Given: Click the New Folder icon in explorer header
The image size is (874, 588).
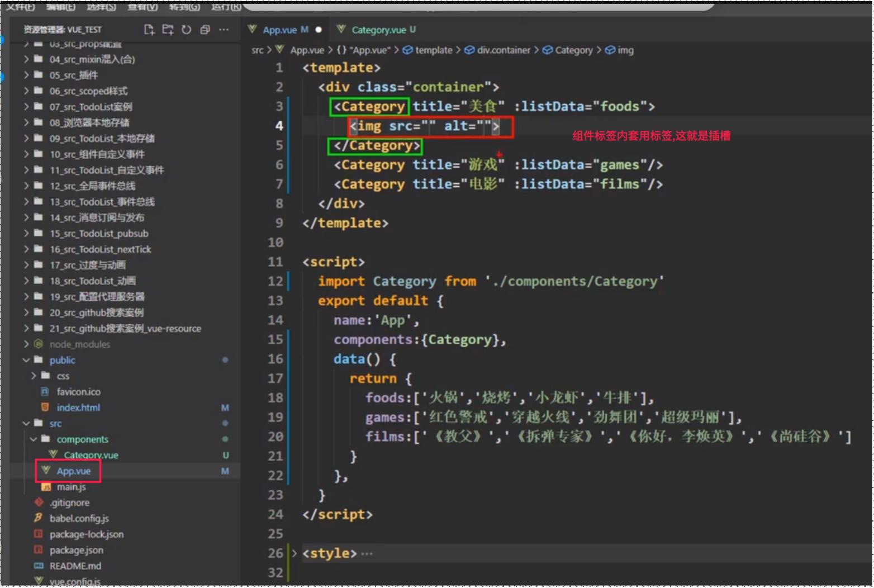Looking at the screenshot, I should (168, 30).
